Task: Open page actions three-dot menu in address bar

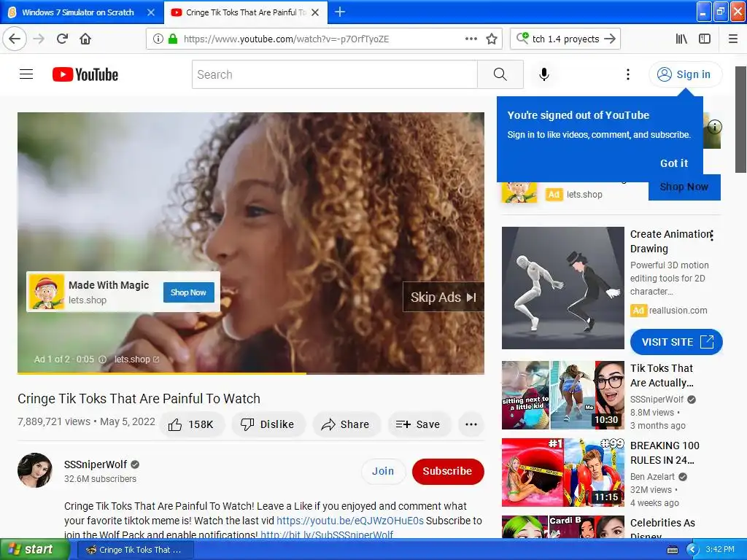Action: pyautogui.click(x=471, y=39)
